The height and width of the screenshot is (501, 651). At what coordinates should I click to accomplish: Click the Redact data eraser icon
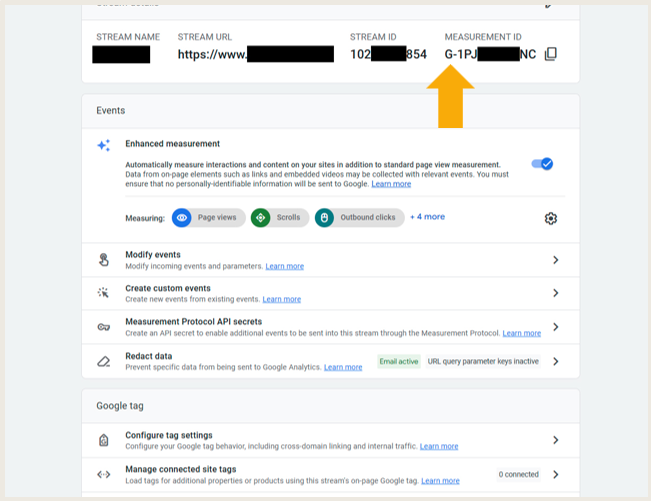click(x=103, y=362)
